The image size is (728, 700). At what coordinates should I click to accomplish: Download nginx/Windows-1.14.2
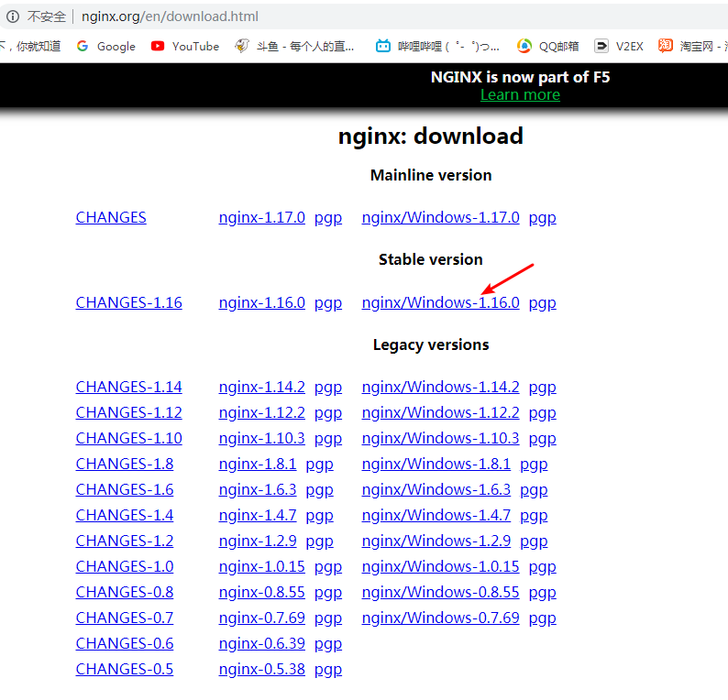(x=441, y=388)
